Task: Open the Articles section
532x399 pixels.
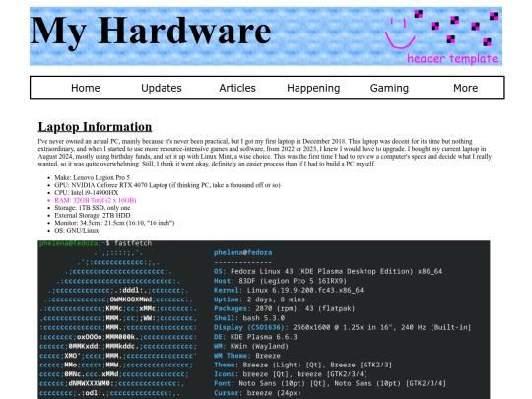Action: 237,88
